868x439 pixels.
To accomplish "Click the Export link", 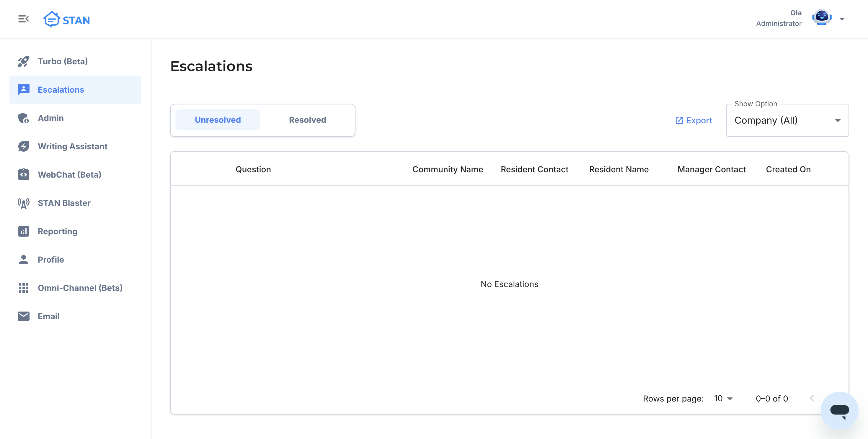I will [x=694, y=121].
